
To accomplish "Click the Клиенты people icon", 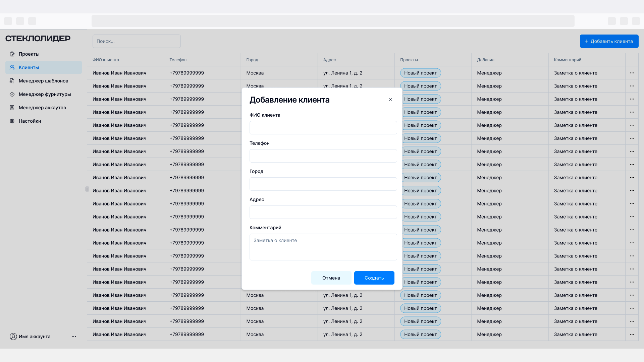I will (x=12, y=67).
